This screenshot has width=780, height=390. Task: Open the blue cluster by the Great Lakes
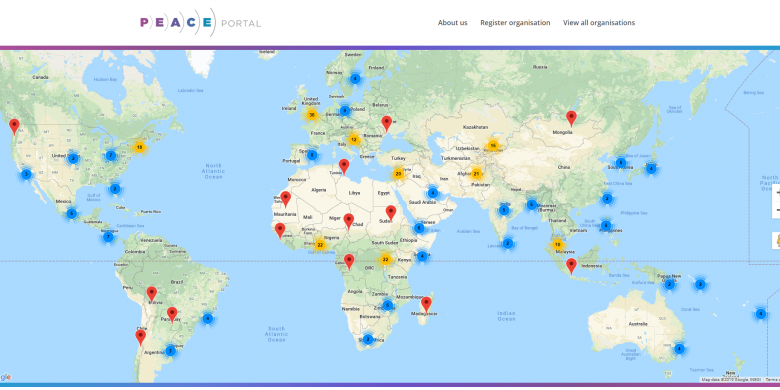tap(111, 156)
